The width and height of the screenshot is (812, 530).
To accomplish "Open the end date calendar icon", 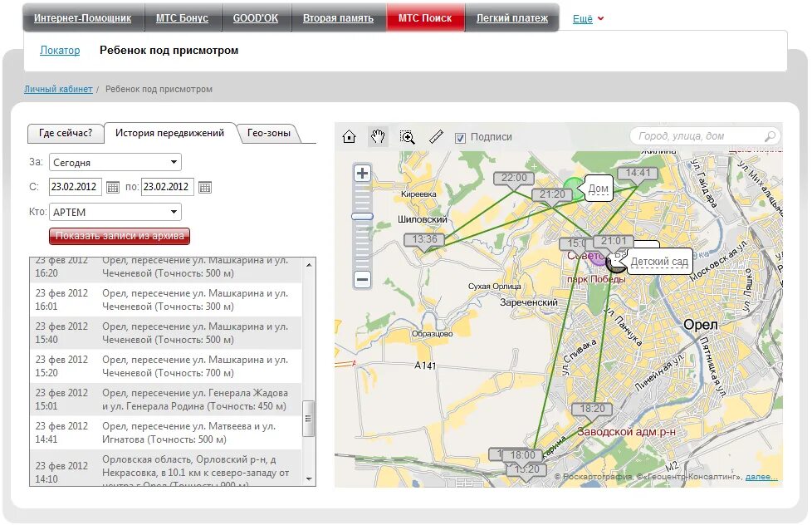I will tap(205, 187).
